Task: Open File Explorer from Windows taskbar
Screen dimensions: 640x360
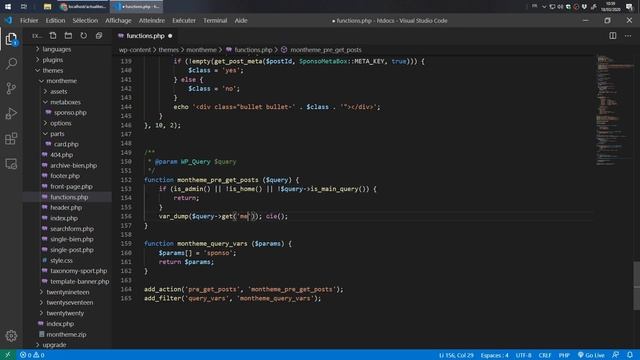Action: pyautogui.click(x=47, y=7)
